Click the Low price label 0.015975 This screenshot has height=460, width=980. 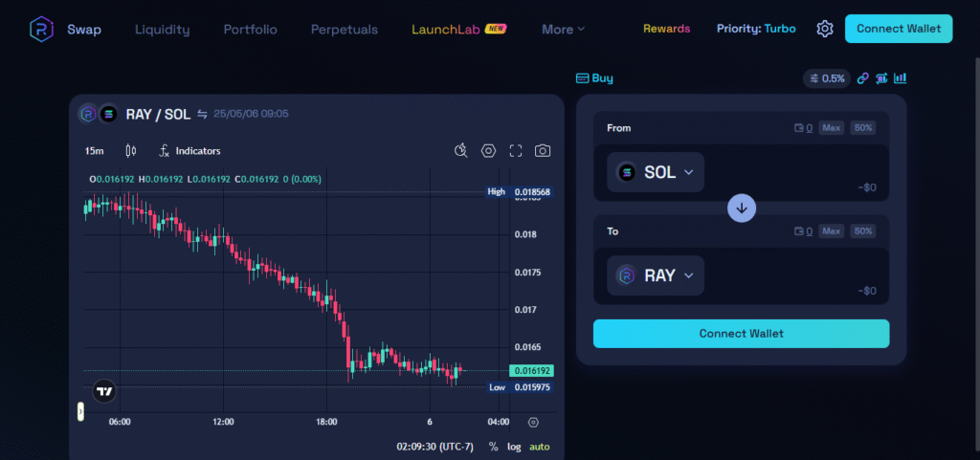(532, 387)
